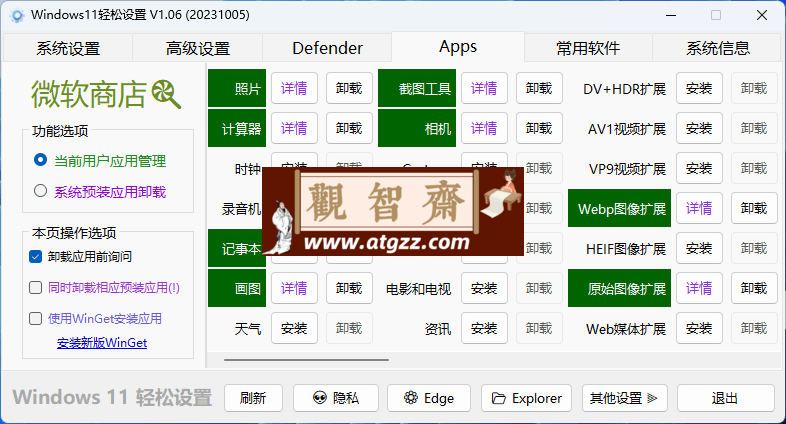
Task: Click the green 画图 label
Action: [237, 288]
